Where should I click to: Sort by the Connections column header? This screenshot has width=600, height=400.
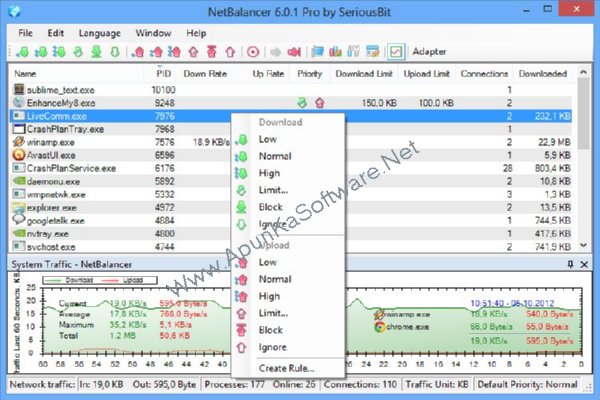484,74
